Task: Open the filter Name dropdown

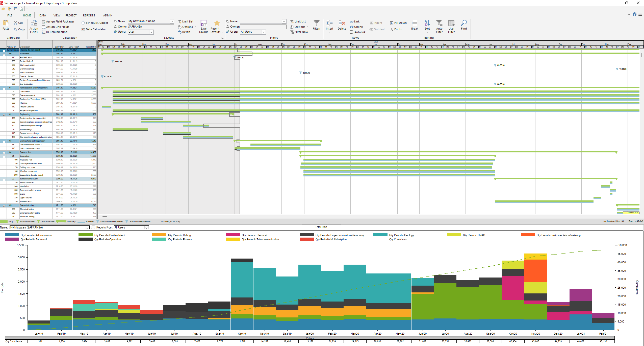Action: 284,21
